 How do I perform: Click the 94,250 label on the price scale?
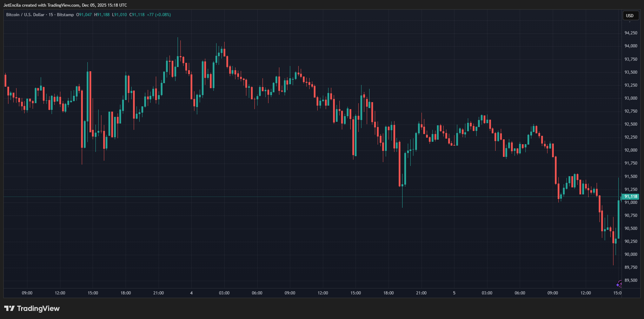pos(631,33)
